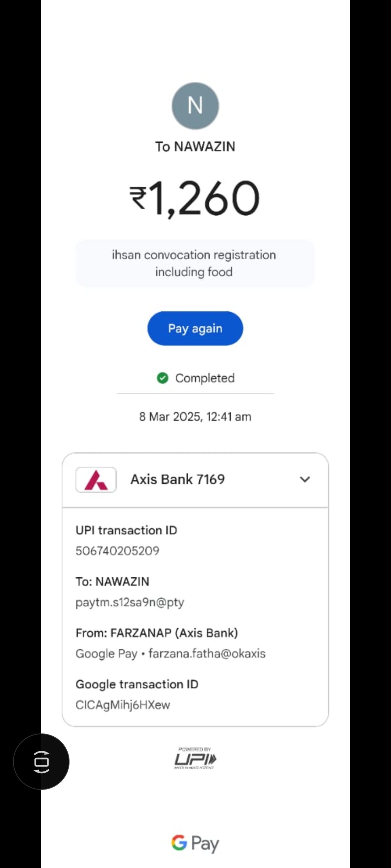The width and height of the screenshot is (391, 868).
Task: Tap the paytm.s12sa9n@pty UPI address
Action: [130, 602]
